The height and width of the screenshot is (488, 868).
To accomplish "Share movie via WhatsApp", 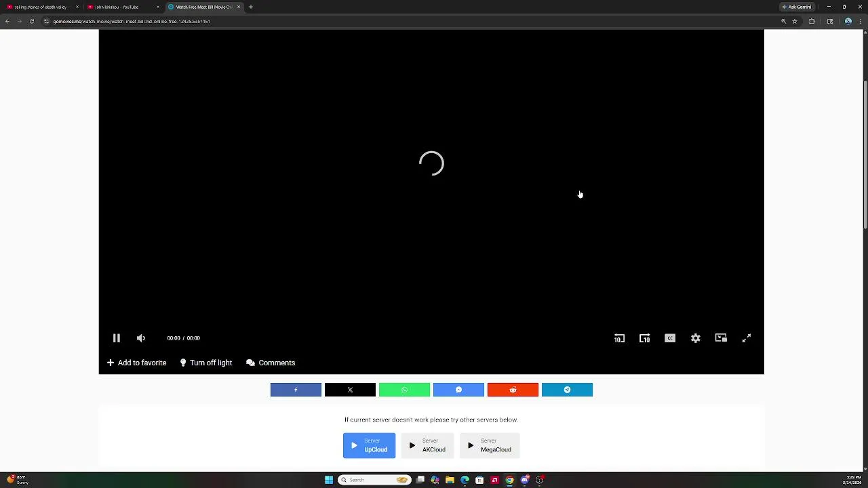I will (x=404, y=390).
